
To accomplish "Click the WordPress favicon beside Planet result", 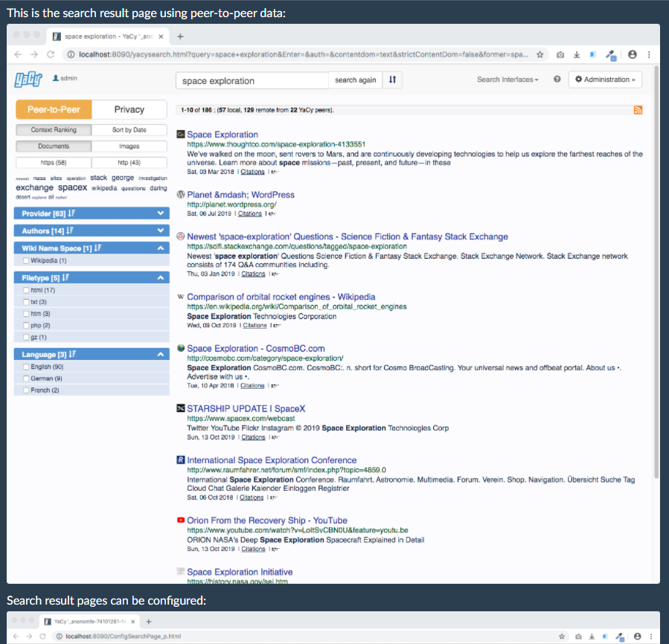I will 181,195.
